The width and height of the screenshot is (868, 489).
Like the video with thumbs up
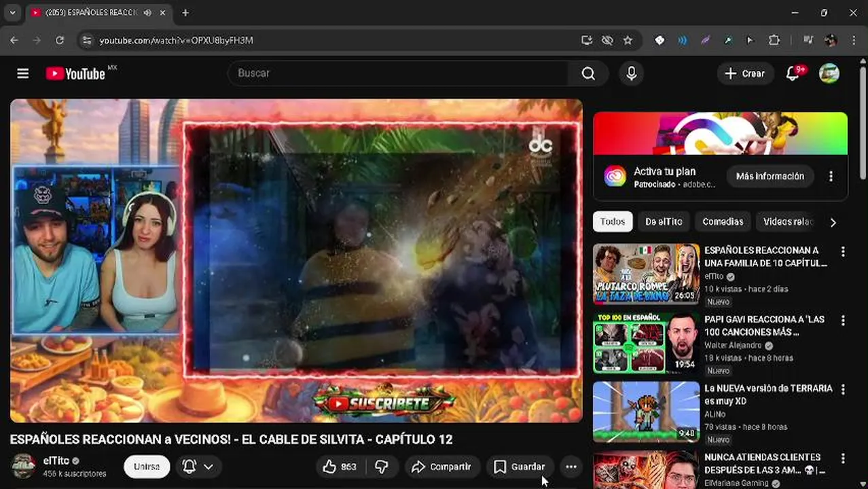(x=340, y=467)
